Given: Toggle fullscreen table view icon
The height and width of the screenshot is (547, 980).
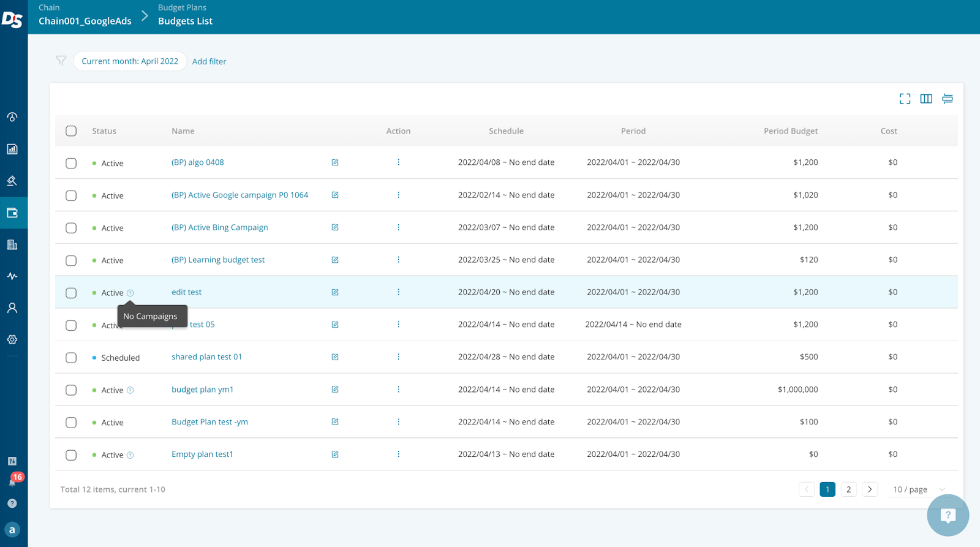Looking at the screenshot, I should pos(905,99).
